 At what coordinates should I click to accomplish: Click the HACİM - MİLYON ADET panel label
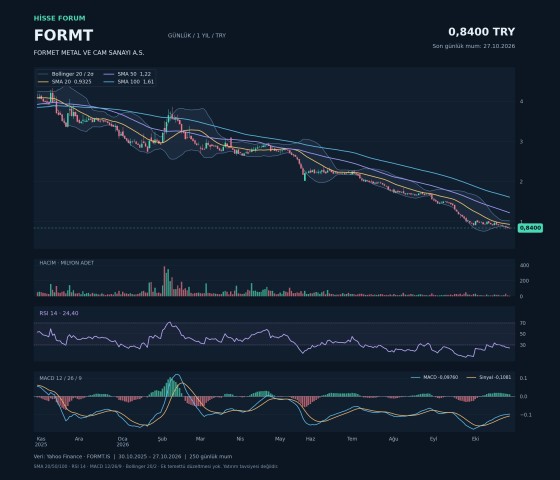67,263
